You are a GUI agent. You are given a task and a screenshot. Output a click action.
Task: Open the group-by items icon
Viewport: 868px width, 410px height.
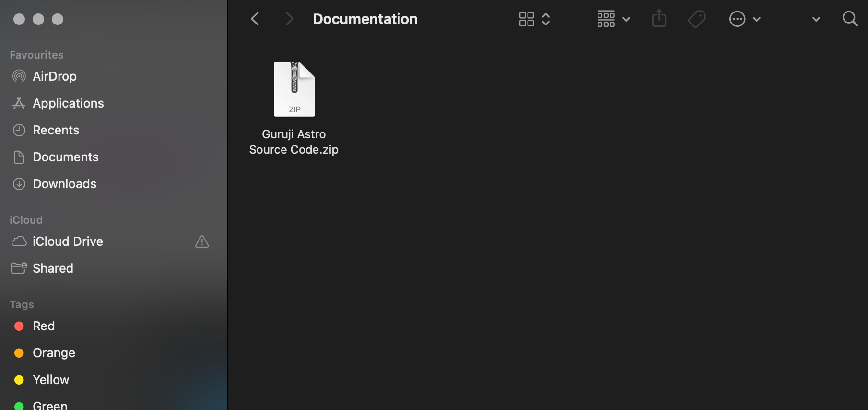click(606, 19)
